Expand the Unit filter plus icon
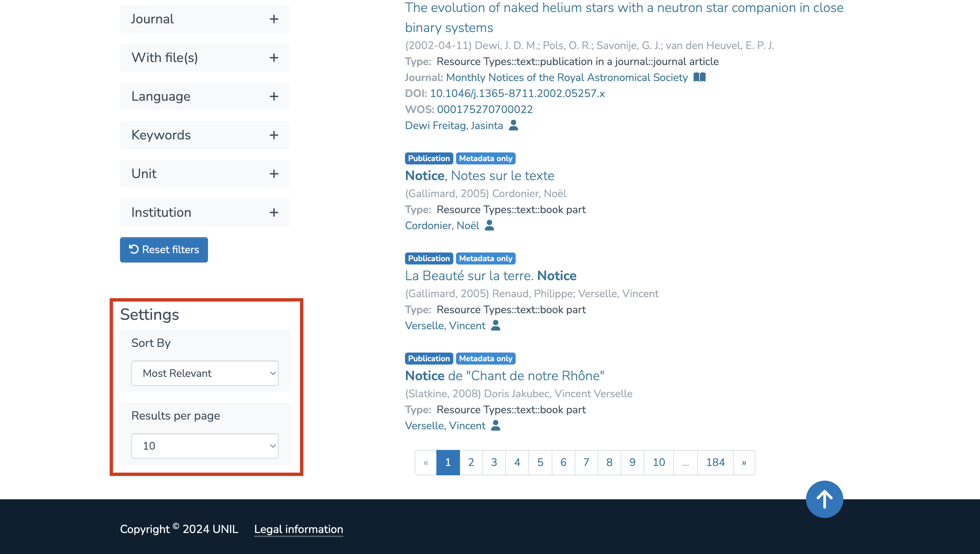Screen dimensions: 980x554 coord(274,174)
